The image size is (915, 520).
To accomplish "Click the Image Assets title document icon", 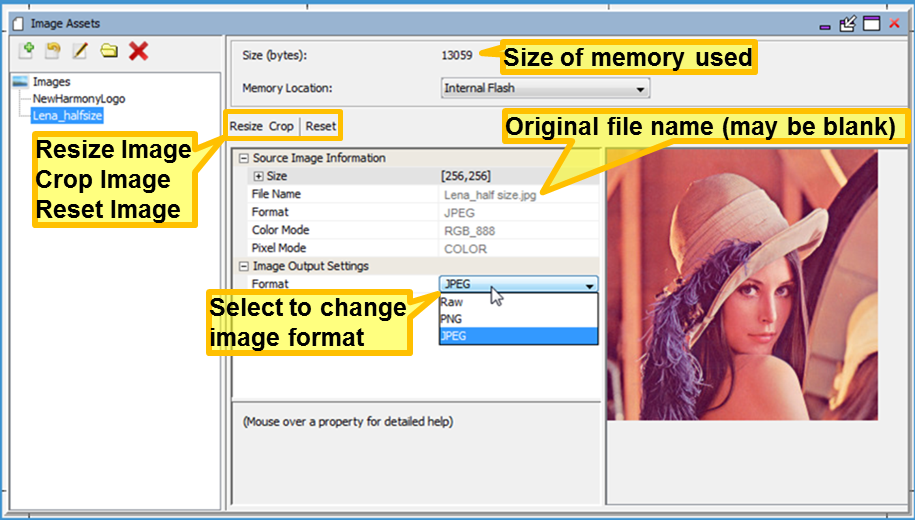I will tap(19, 24).
